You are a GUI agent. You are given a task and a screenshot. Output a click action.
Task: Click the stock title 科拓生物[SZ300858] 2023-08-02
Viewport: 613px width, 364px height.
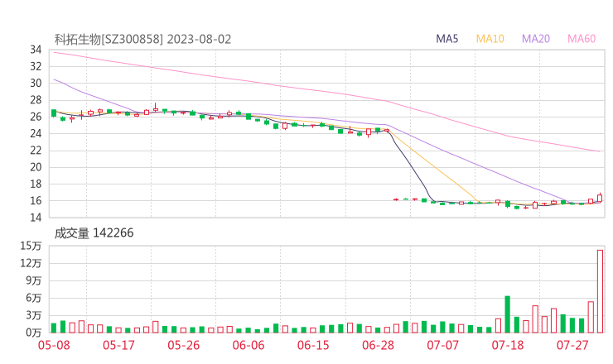pos(142,39)
